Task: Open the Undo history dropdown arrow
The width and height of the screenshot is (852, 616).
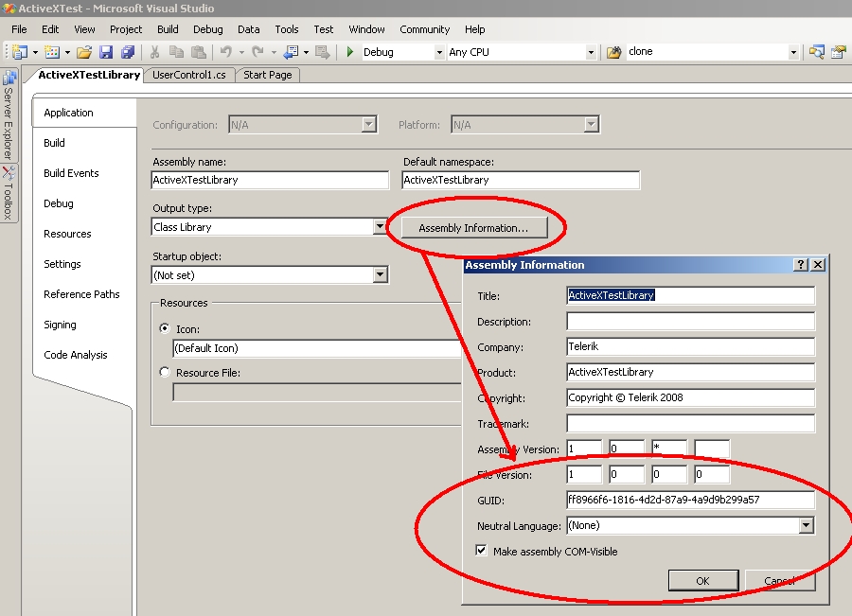Action: point(241,53)
